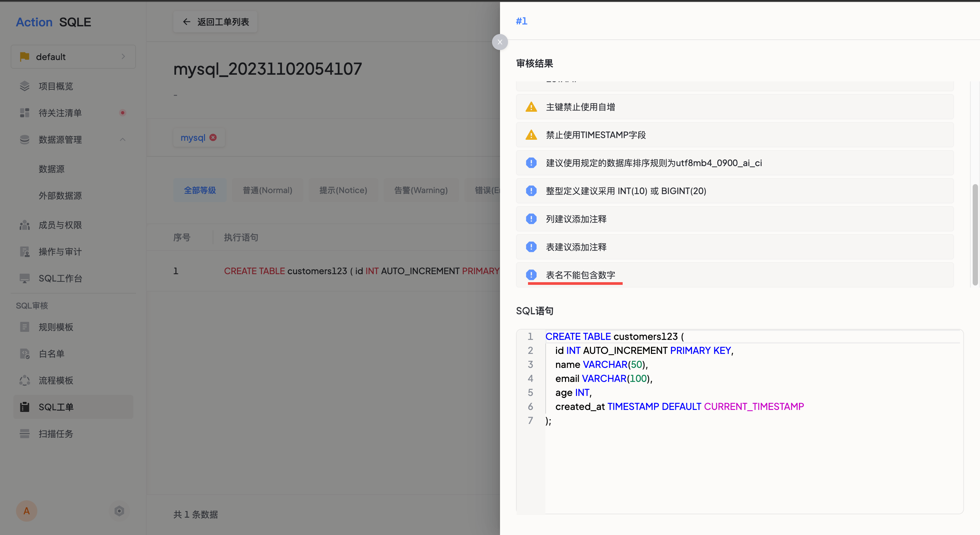The width and height of the screenshot is (980, 535).
Task: Collapse the 数据源管理 submenu chevron
Action: (123, 139)
